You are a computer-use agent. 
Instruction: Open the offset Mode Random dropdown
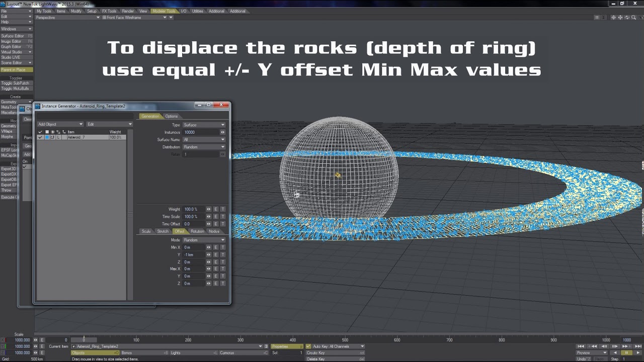coord(204,240)
